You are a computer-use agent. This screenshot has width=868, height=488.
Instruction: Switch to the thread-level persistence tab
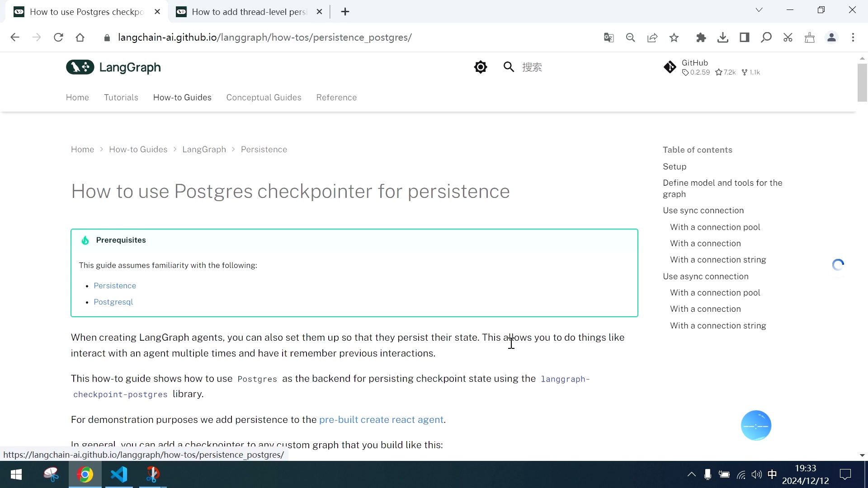click(249, 12)
